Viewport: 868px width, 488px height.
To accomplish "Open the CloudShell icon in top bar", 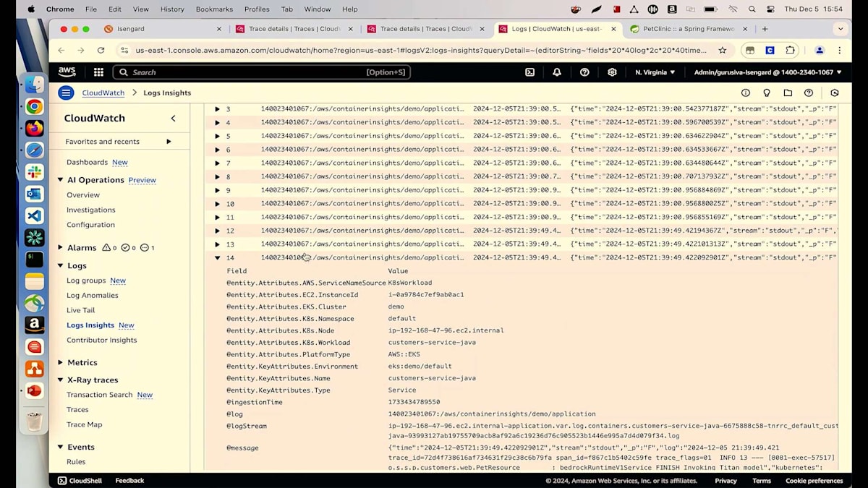I will click(529, 72).
